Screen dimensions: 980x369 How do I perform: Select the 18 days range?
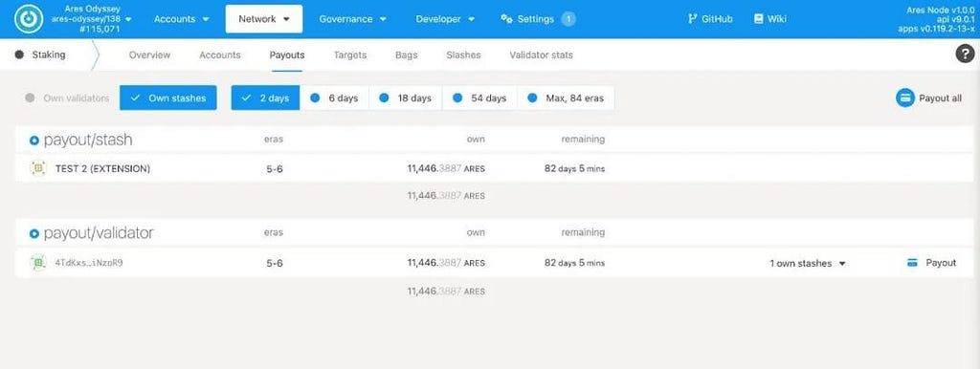[x=406, y=98]
